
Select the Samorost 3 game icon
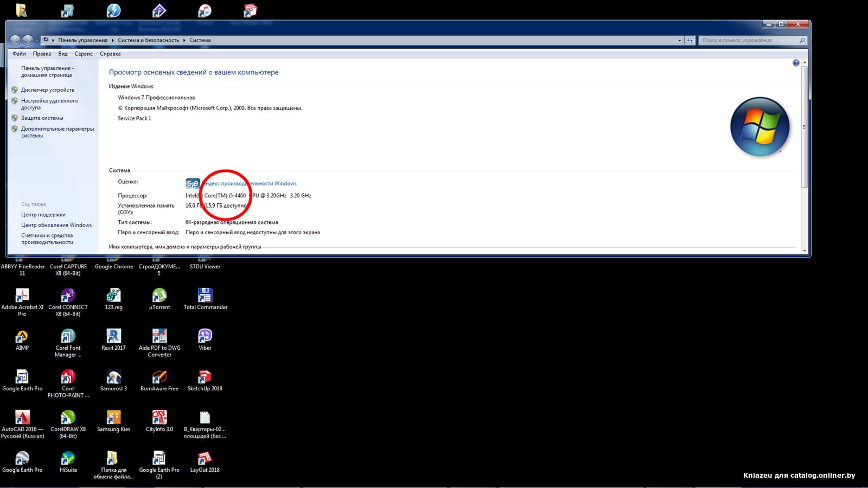[113, 380]
